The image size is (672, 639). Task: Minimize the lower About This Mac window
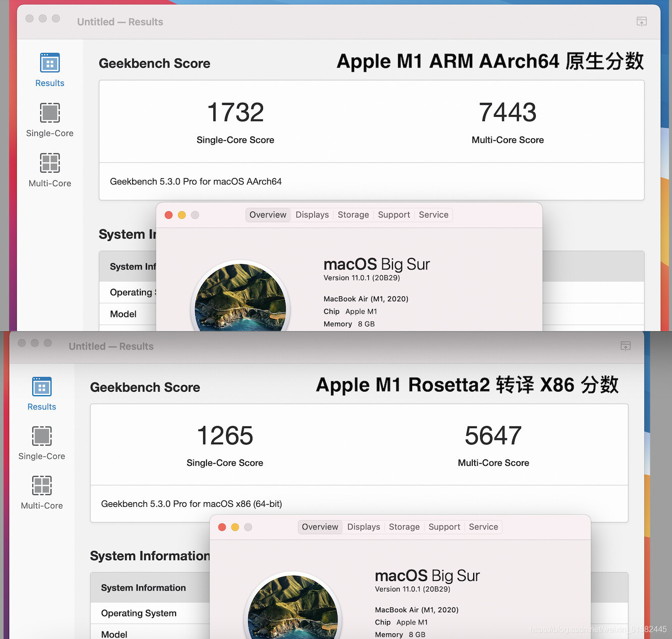(x=235, y=527)
